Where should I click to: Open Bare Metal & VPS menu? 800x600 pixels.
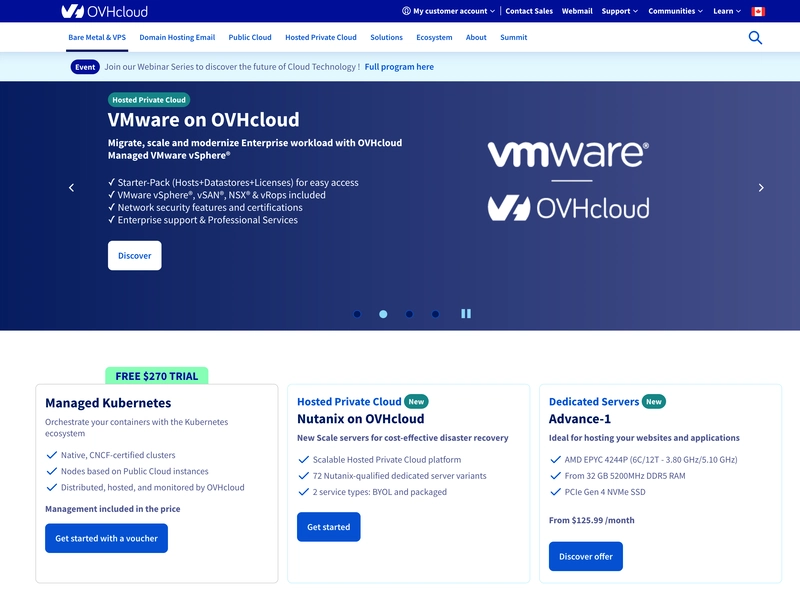point(97,37)
